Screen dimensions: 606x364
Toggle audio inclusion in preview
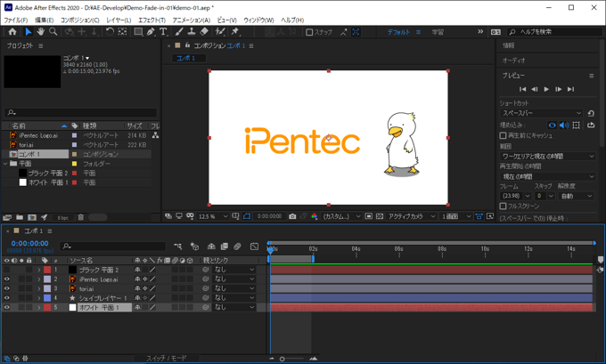pos(564,125)
